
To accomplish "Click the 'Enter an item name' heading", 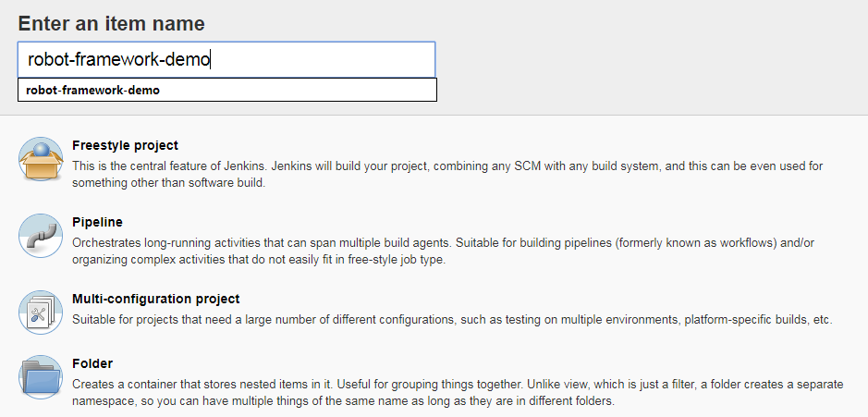I will point(111,24).
